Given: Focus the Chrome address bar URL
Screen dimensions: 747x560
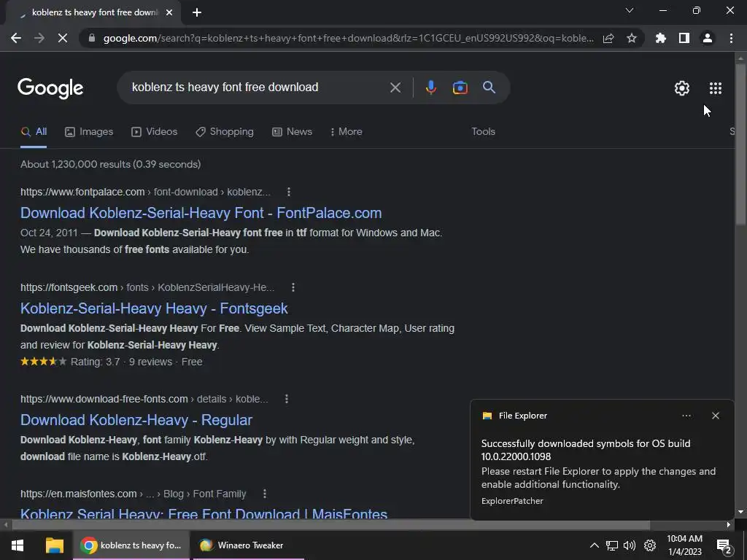Looking at the screenshot, I should (348, 39).
